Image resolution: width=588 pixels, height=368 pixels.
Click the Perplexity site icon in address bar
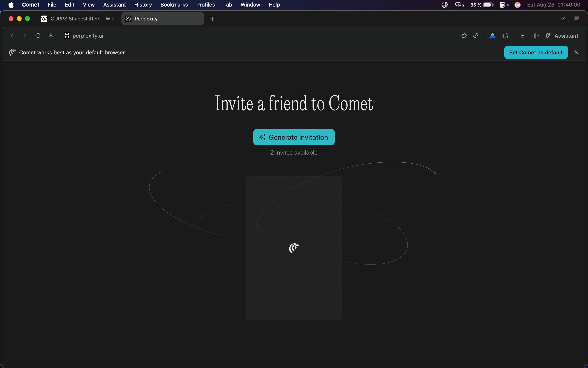(x=67, y=36)
